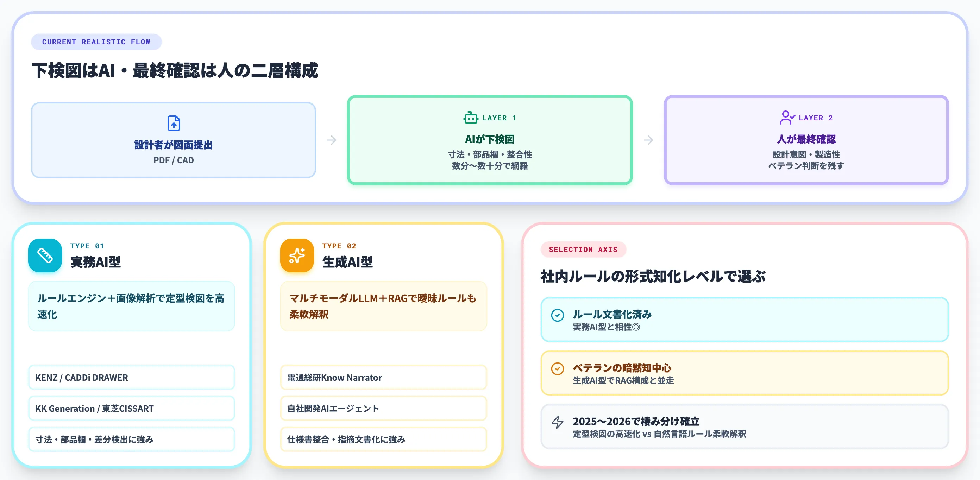Click the 生成AI型 title
980x480 pixels.
[x=347, y=262]
